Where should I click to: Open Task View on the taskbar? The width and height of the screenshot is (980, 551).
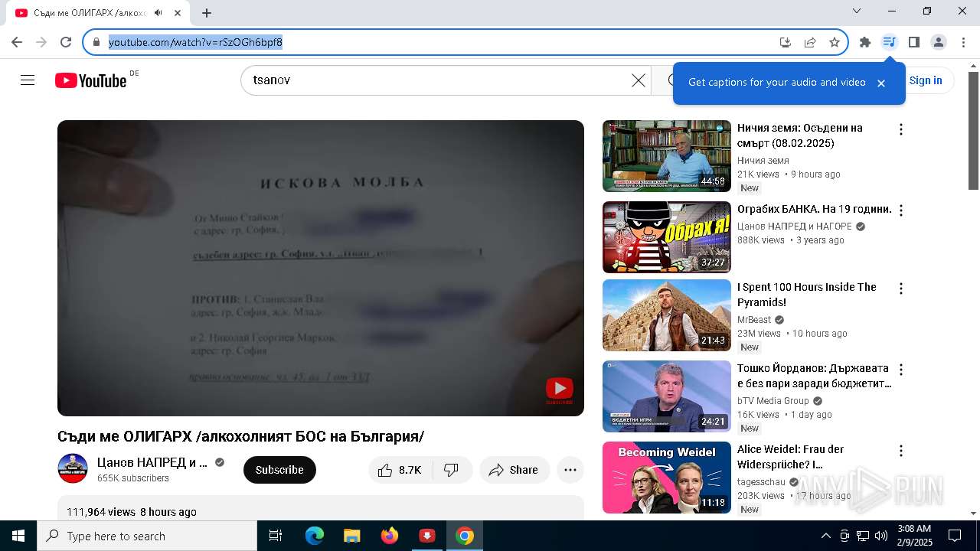pos(276,536)
